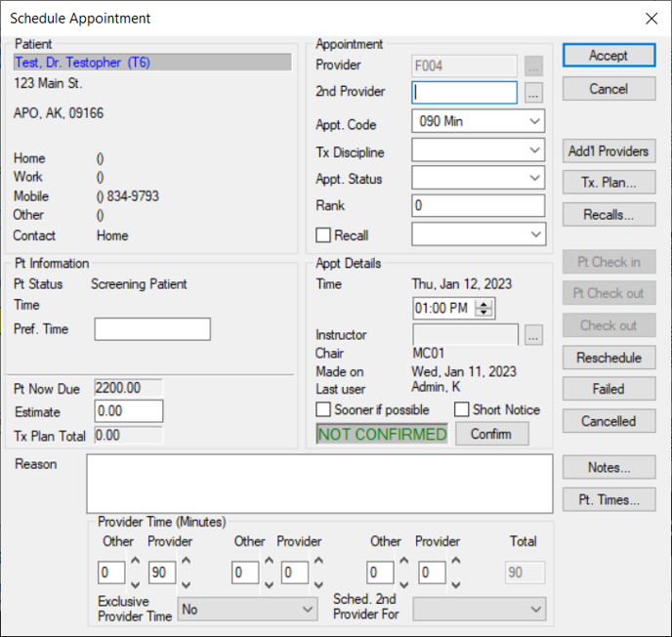672x637 pixels.
Task: Click inside the Reason text area
Action: coord(319,484)
